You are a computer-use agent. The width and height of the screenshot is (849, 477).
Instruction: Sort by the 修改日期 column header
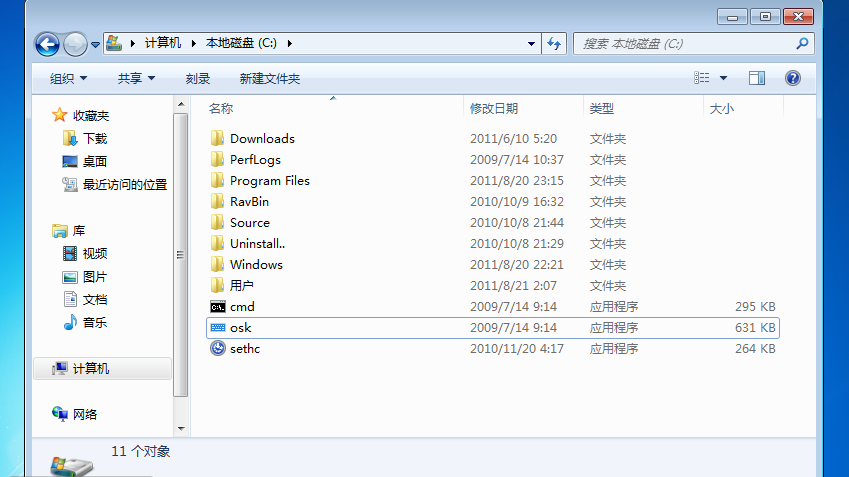pyautogui.click(x=494, y=108)
